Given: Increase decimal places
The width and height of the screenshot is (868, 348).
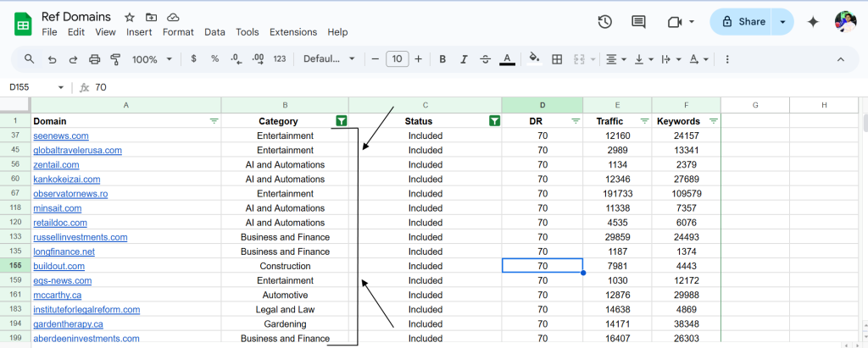Looking at the screenshot, I should pos(258,58).
